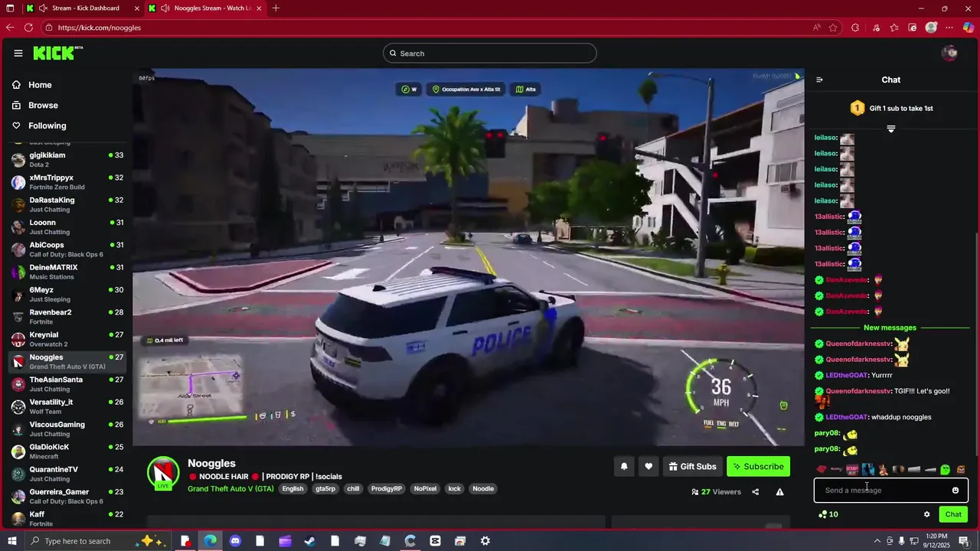Send message with green Chat button

click(x=953, y=514)
